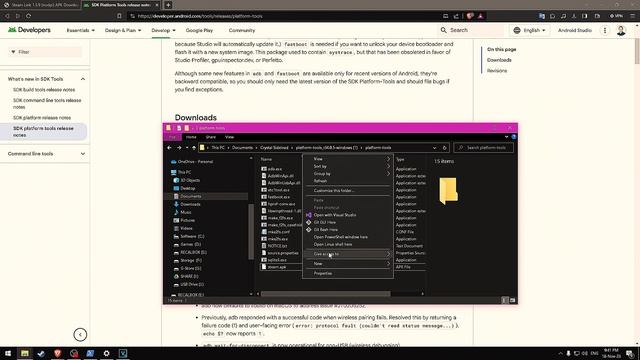The width and height of the screenshot is (640, 360).
Task: Click the search magnifier icon on the Developers site
Action: point(443,30)
